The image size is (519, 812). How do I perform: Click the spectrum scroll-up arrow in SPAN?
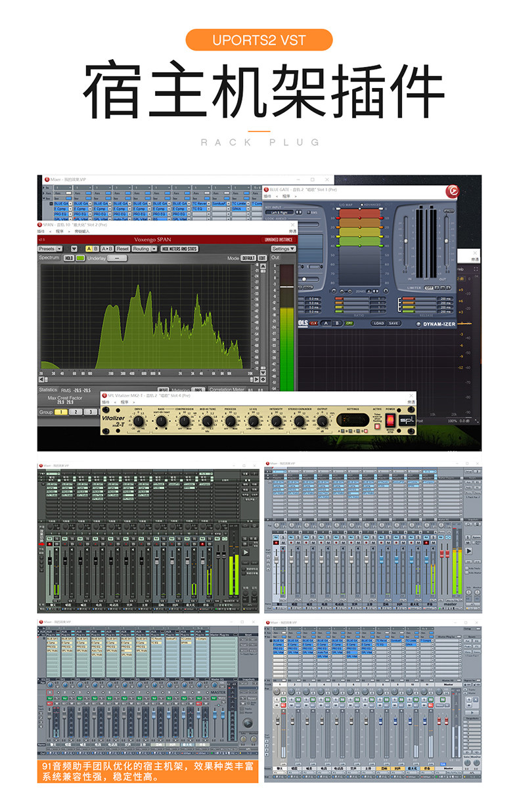(x=263, y=266)
